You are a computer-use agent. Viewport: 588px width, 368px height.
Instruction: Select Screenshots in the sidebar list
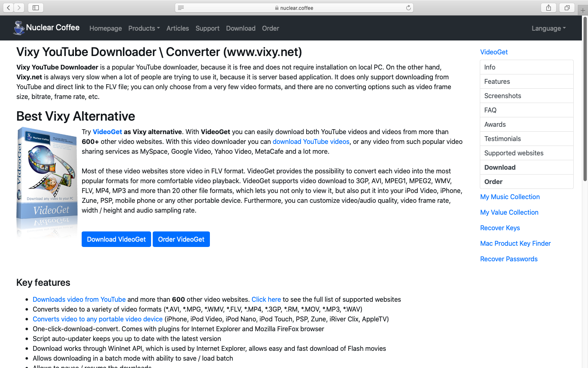pos(527,96)
